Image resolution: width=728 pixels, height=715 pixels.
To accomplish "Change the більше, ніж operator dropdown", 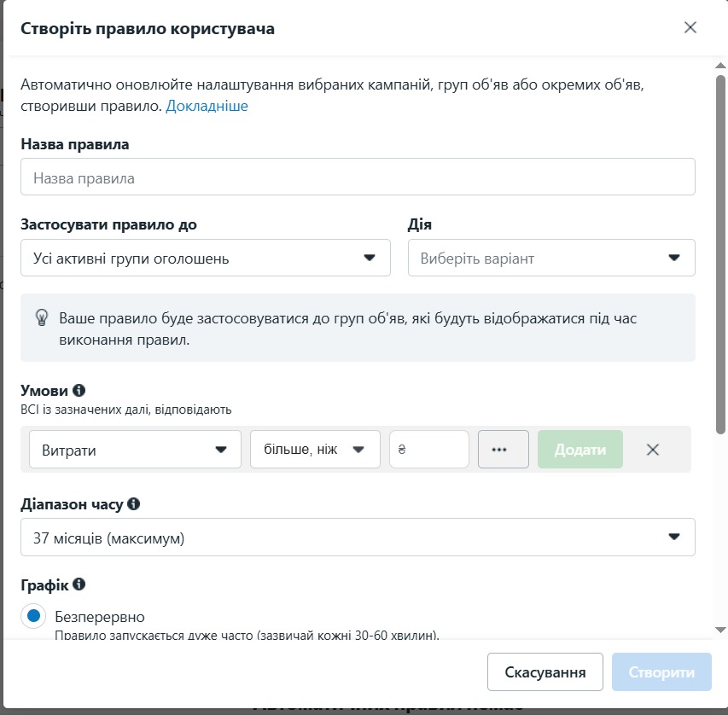I will point(315,450).
